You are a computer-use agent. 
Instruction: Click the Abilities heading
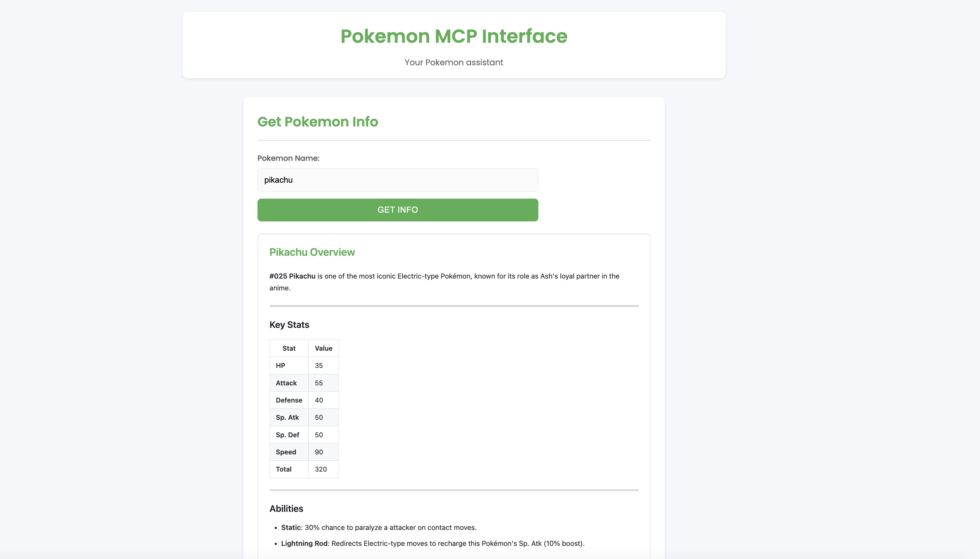point(286,508)
